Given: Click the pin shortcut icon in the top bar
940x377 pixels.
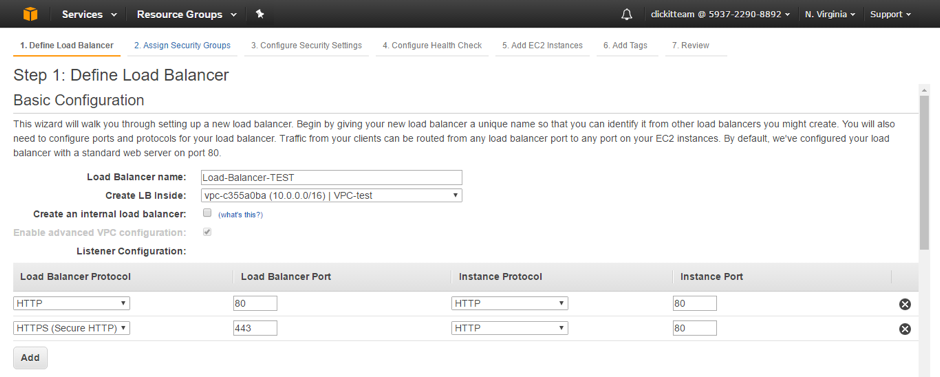Looking at the screenshot, I should pyautogui.click(x=260, y=14).
